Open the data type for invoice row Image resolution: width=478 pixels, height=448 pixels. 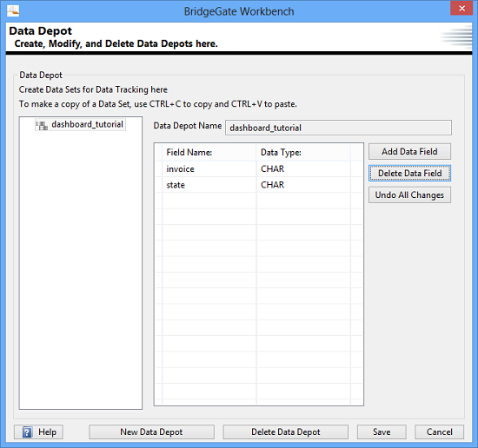[303, 169]
